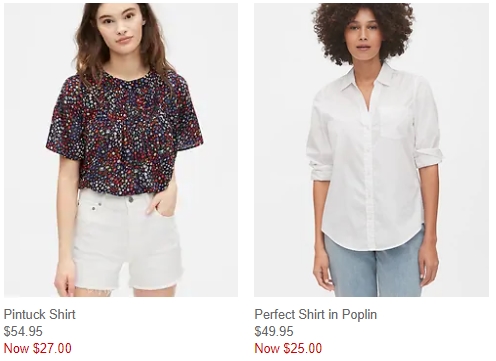Select the $54.95 original price text
496x361 pixels.
point(23,331)
